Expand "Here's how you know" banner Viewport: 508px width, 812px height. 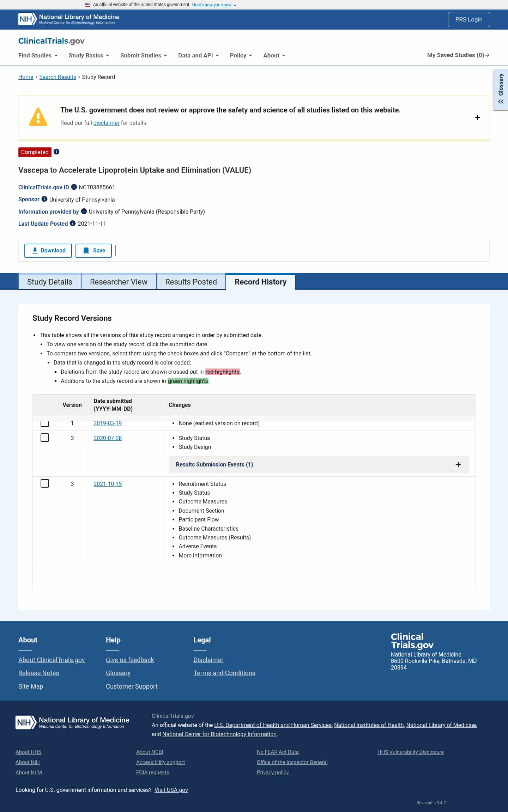tap(214, 5)
